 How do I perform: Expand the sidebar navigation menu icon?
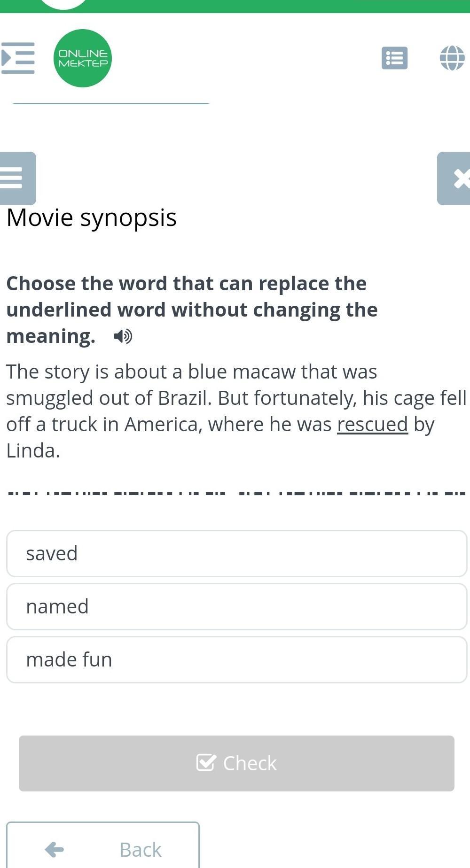pyautogui.click(x=18, y=58)
